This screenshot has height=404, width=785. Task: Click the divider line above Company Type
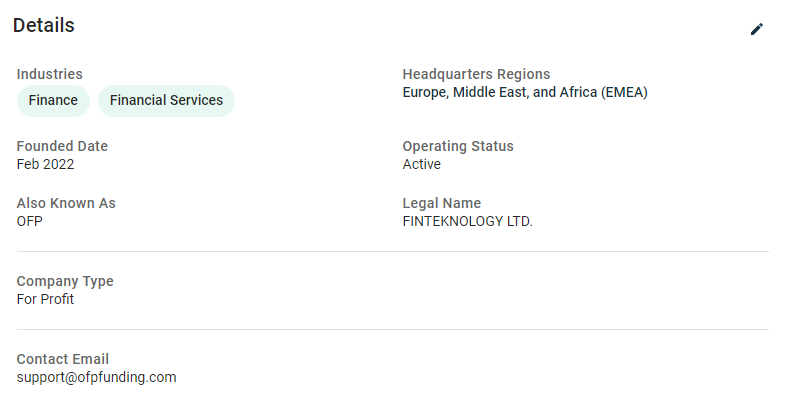pos(392,251)
